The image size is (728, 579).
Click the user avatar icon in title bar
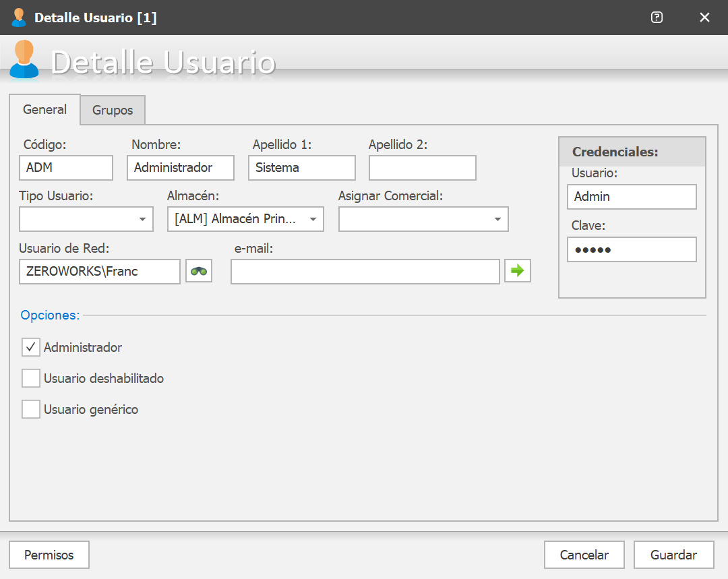click(19, 18)
